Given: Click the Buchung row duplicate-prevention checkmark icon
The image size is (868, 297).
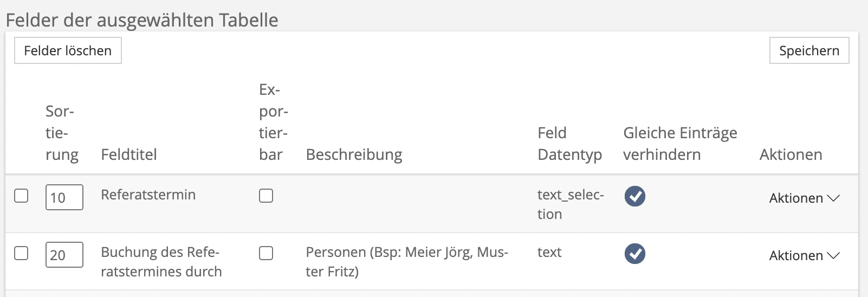Looking at the screenshot, I should 634,254.
